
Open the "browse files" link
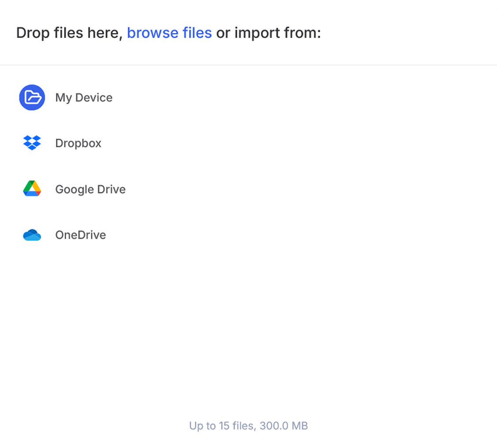(x=169, y=33)
